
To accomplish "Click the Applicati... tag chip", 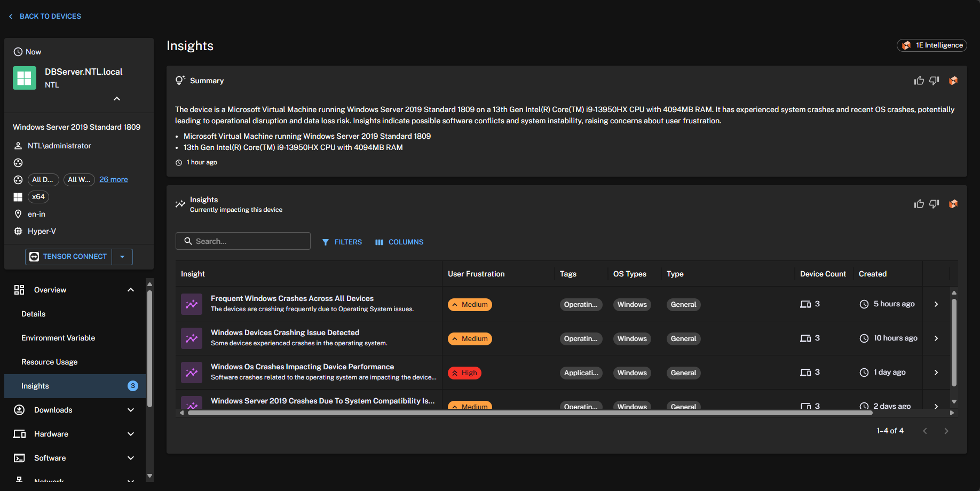I will point(581,373).
